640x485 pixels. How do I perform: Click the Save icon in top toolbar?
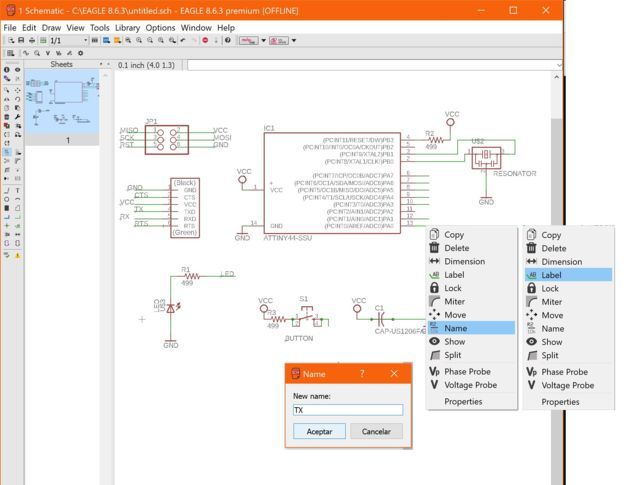pos(21,40)
